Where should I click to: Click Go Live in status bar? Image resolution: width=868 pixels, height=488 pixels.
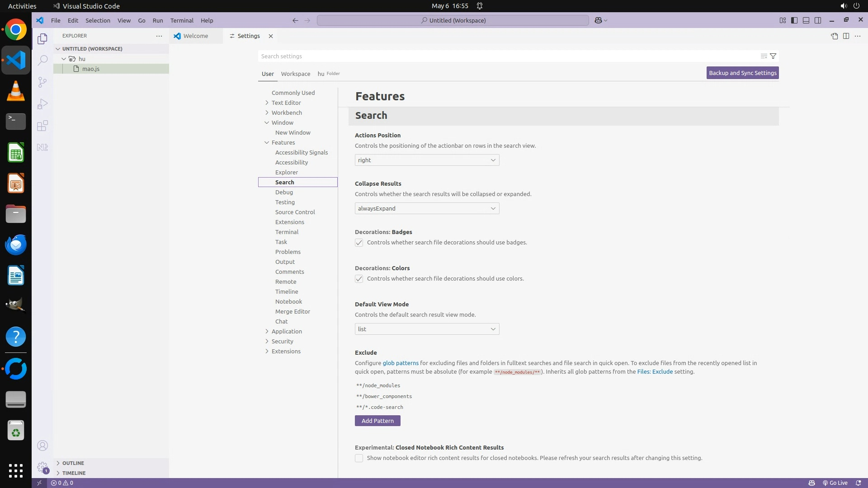coord(835,483)
